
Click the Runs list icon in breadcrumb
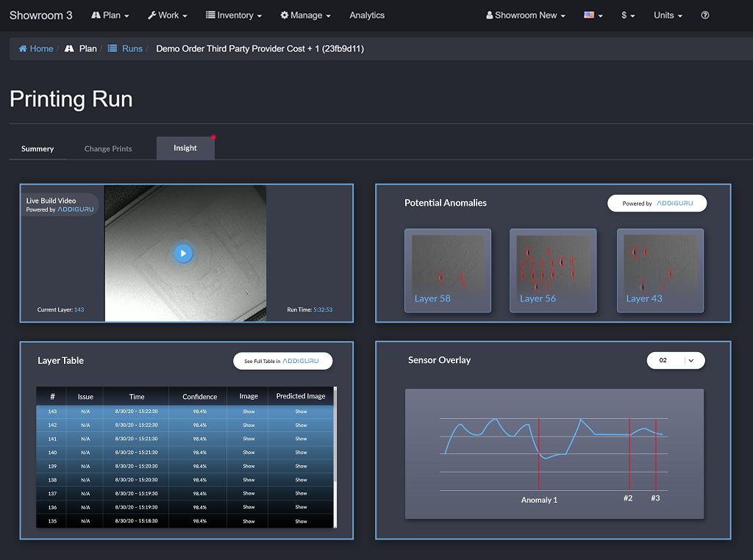coord(113,49)
